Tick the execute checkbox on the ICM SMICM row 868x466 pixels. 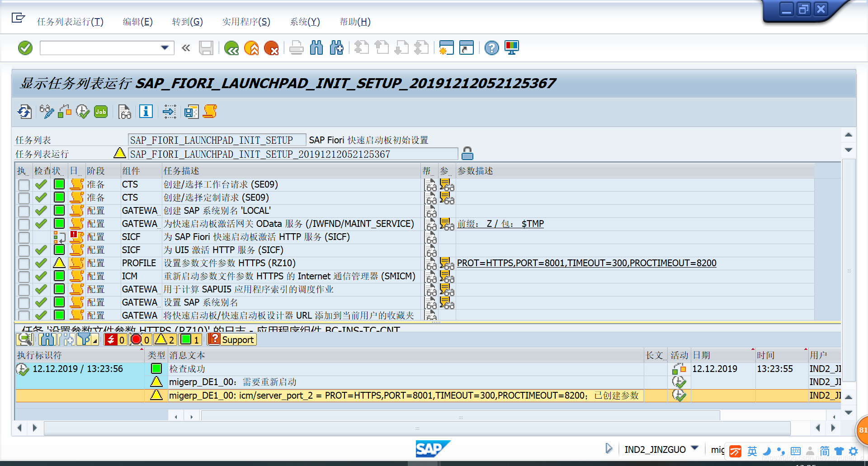[24, 276]
